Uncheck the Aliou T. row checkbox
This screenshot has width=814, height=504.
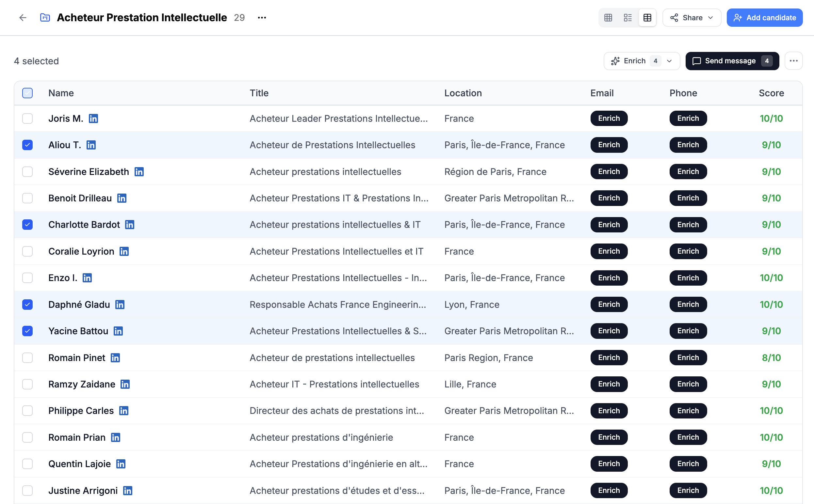(x=27, y=145)
